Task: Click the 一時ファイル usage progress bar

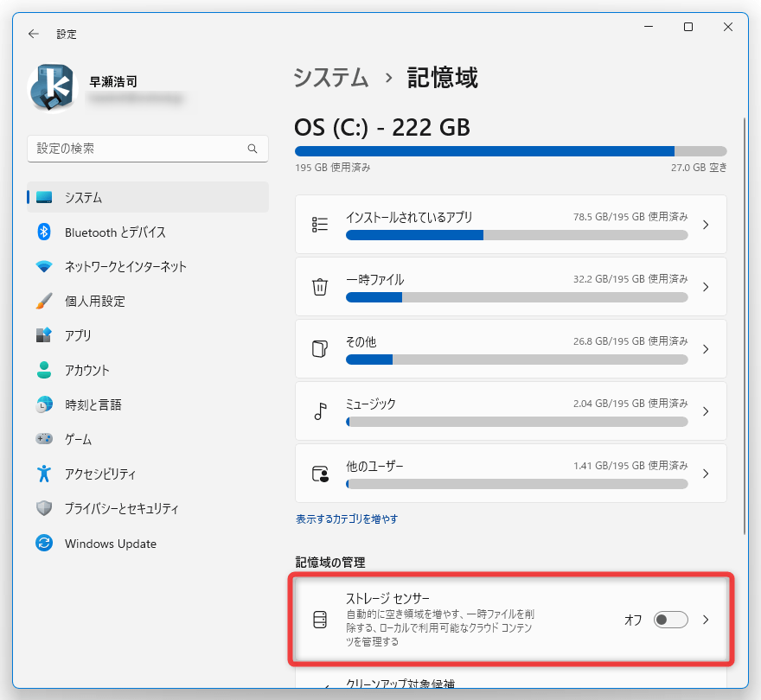Action: [516, 297]
